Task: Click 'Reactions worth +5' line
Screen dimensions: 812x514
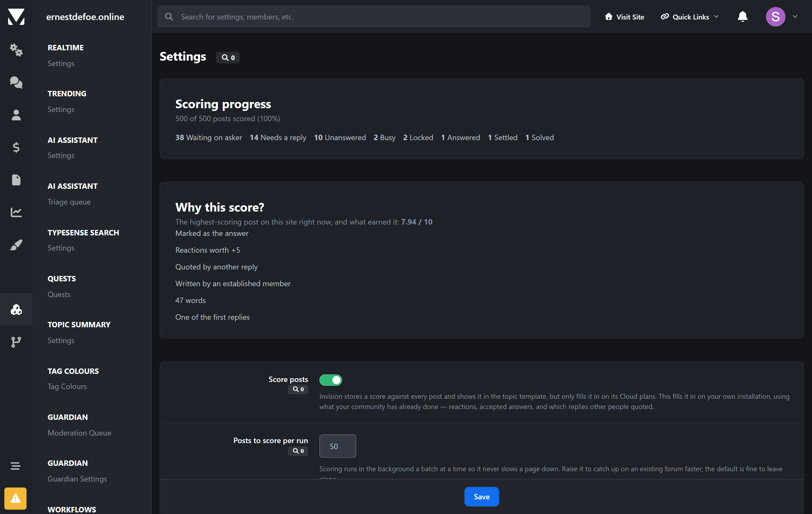Action: tap(208, 250)
